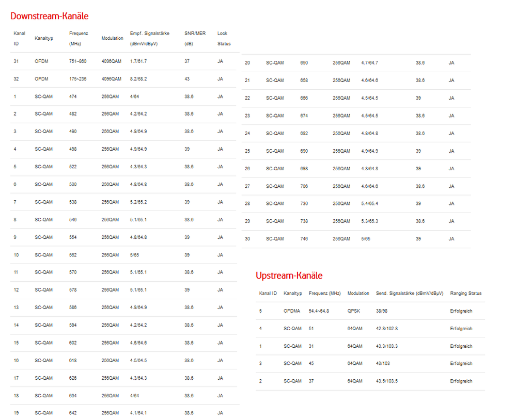Click upstream signal 38/98
516x420 pixels.
(x=382, y=311)
